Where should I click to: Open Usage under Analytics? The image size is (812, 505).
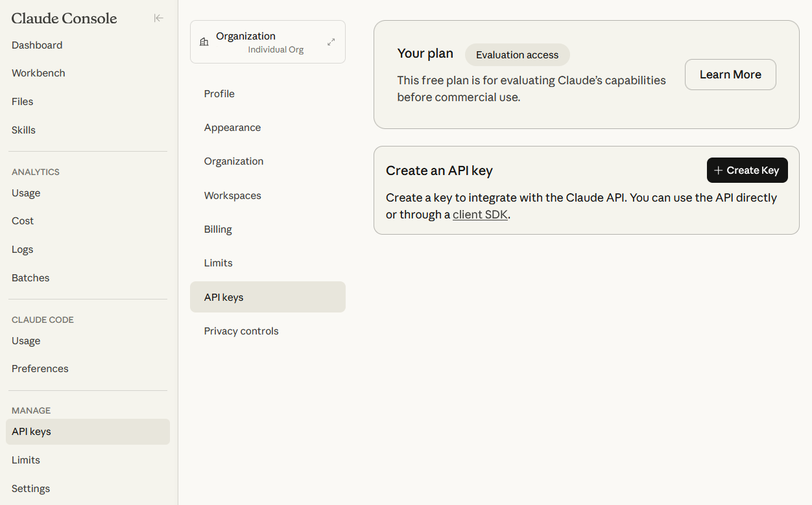pos(26,193)
